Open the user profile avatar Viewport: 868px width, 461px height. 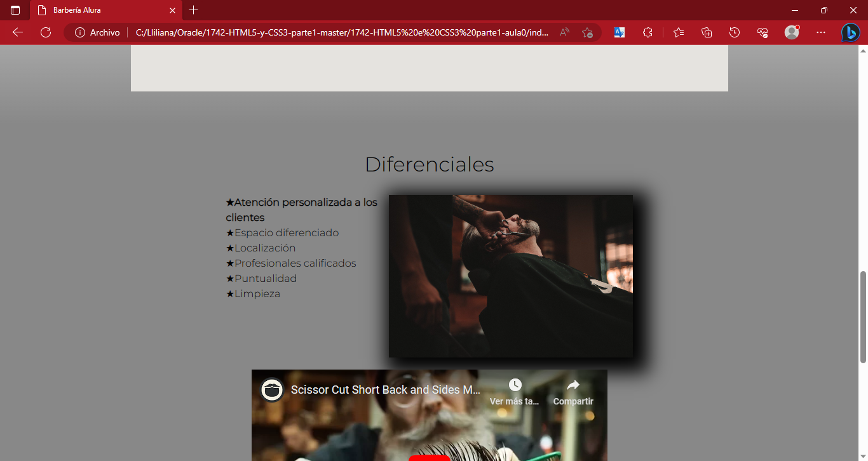(792, 32)
